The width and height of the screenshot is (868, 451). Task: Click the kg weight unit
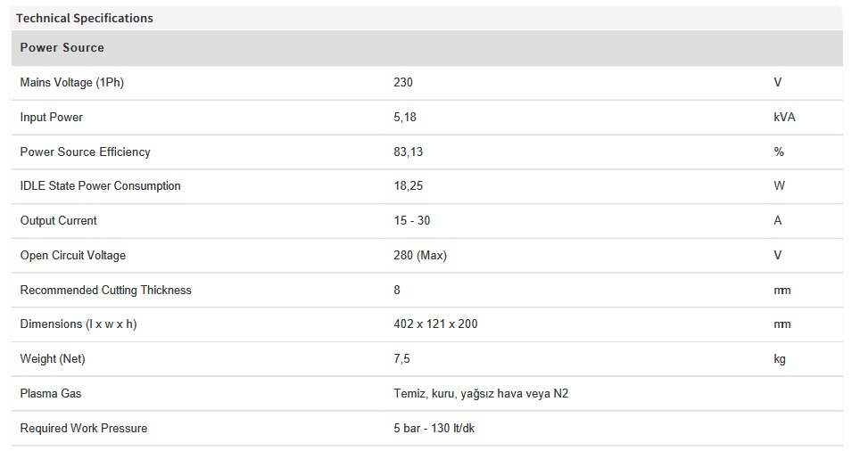tap(780, 358)
